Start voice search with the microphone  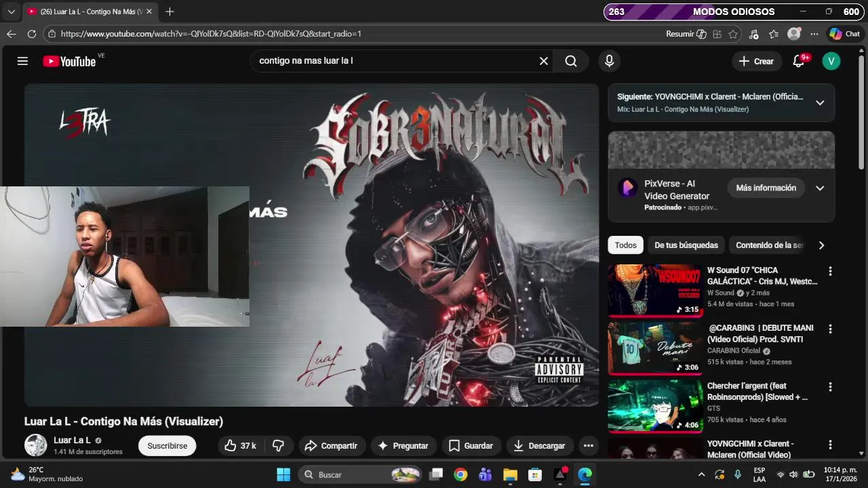[x=609, y=61]
